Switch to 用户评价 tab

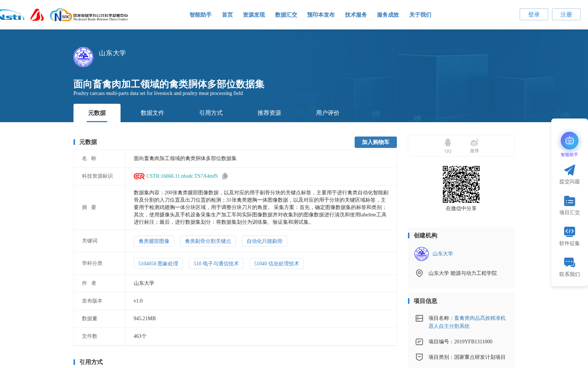pos(327,113)
